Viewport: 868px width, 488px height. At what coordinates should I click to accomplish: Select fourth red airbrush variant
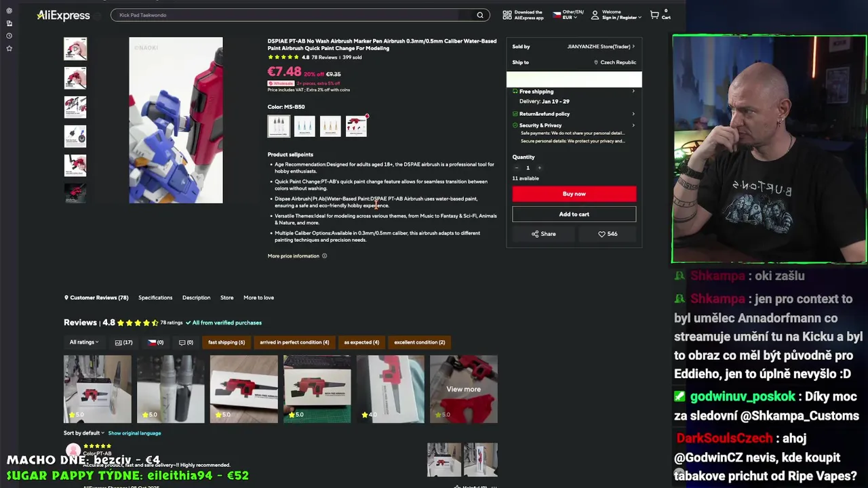(x=356, y=126)
